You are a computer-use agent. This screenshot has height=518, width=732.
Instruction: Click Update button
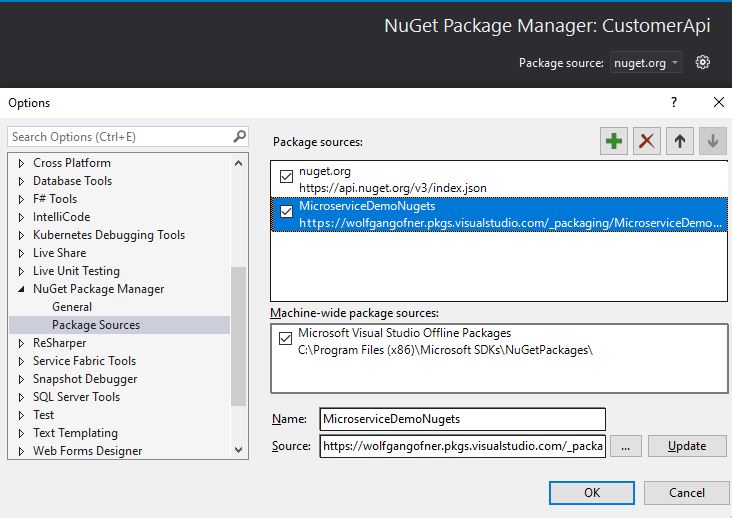687,446
